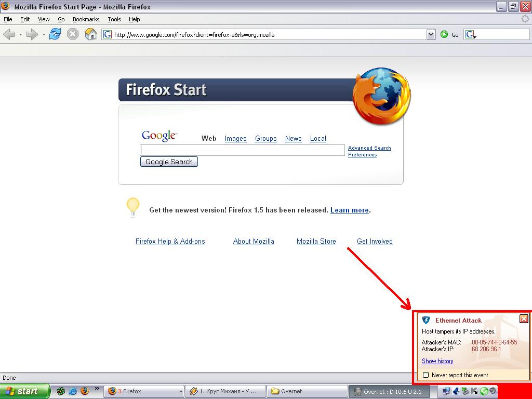This screenshot has width=532, height=399.
Task: Click the green stacked tray icon
Action: click(x=465, y=391)
